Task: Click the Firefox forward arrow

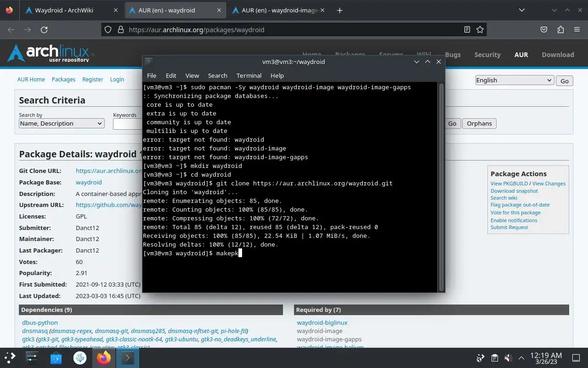Action: tap(28, 29)
